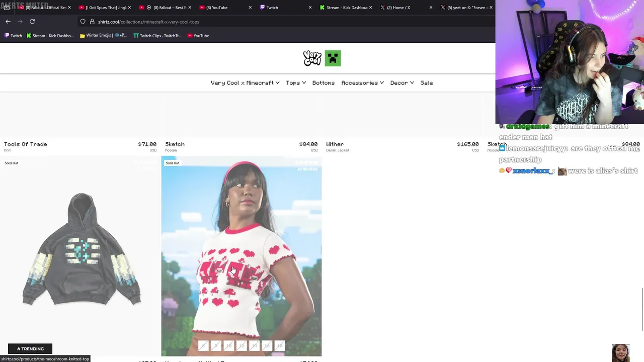This screenshot has height=362, width=644.
Task: Go back using the browser back arrow
Action: click(8, 22)
